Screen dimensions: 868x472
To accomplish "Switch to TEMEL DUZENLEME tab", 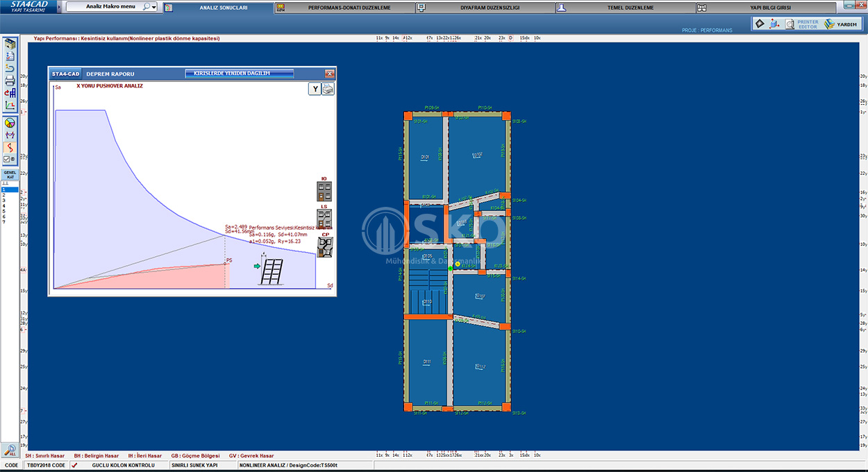I will coord(625,8).
